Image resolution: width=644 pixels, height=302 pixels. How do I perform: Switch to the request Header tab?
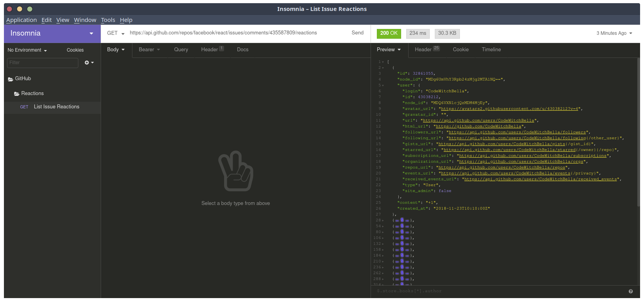coord(212,50)
